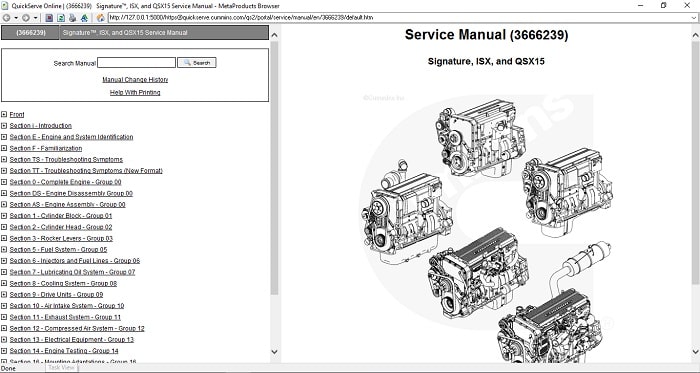Open Section 2 - Cylinder Head - Group 02 link
700x373 pixels.
pos(61,227)
